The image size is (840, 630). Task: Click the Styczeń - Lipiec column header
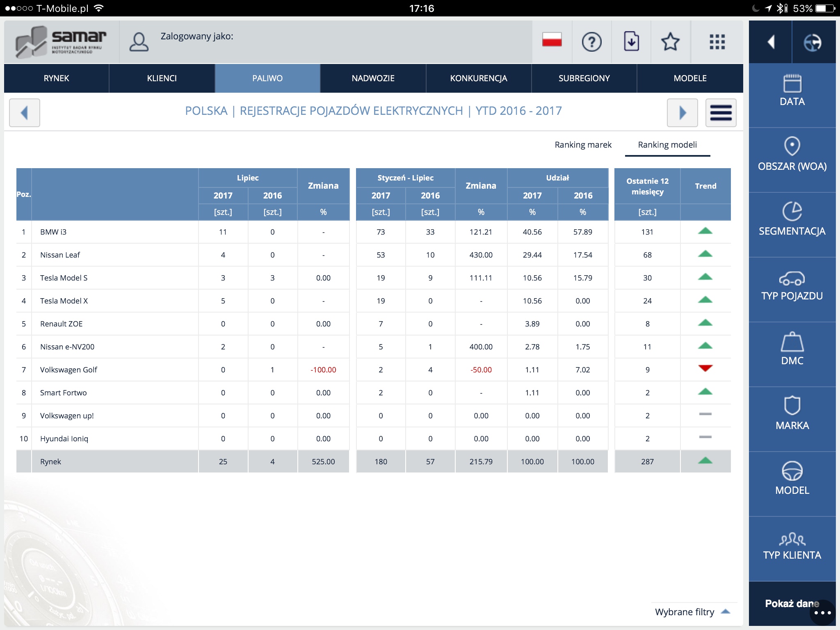pos(405,178)
